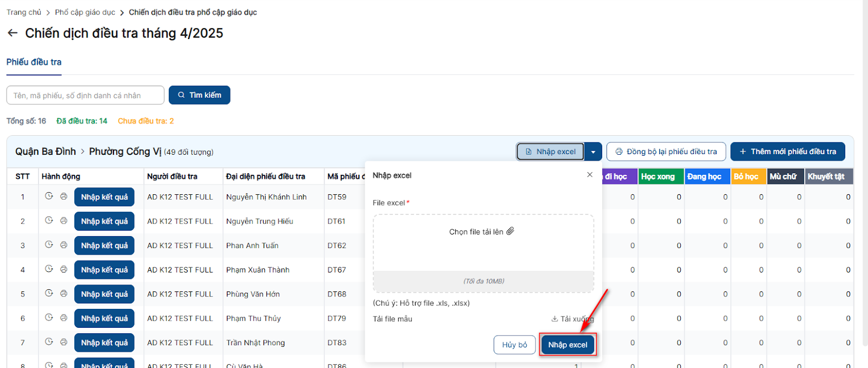Screen dimensions: 868x368
Task: Click the print icon in row 2
Action: 63,220
